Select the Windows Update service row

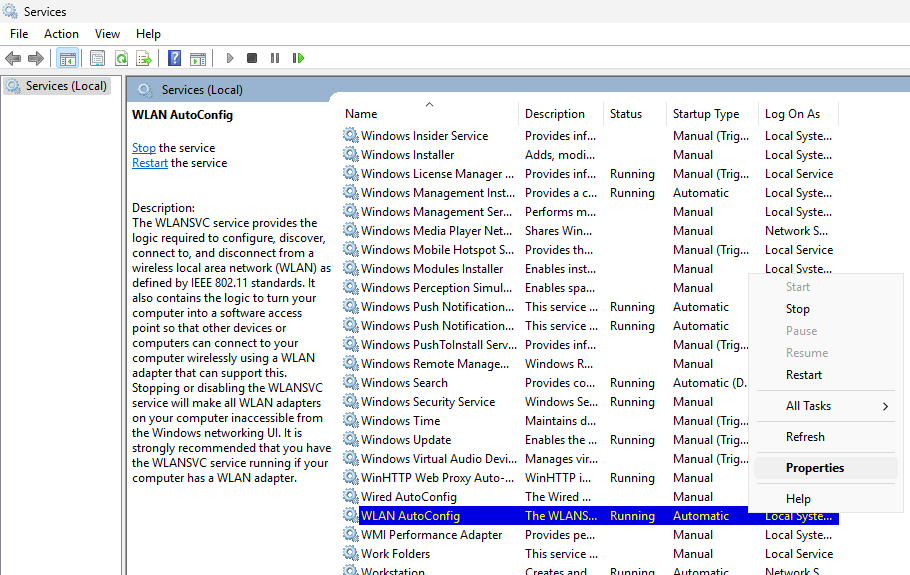click(405, 440)
